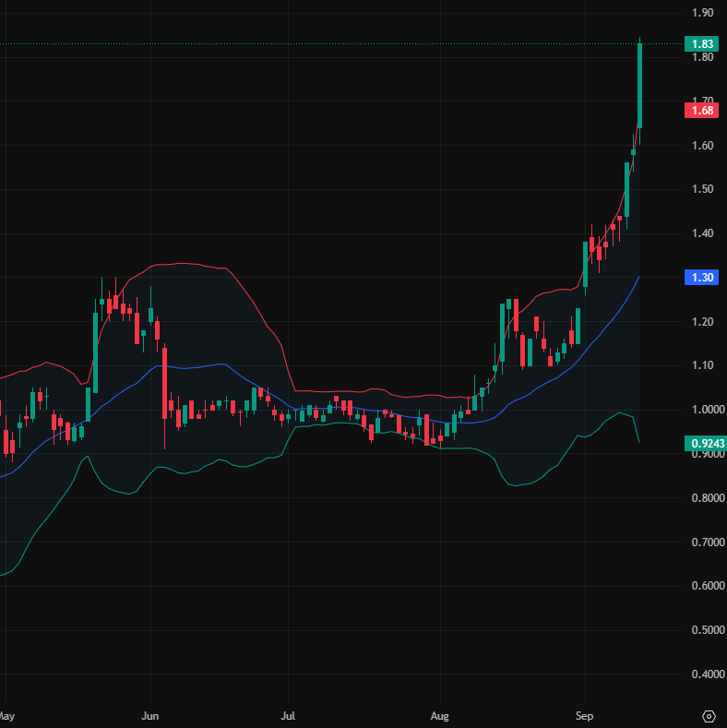Click the 1.0000 price axis label
Image resolution: width=727 pixels, height=728 pixels.
708,409
